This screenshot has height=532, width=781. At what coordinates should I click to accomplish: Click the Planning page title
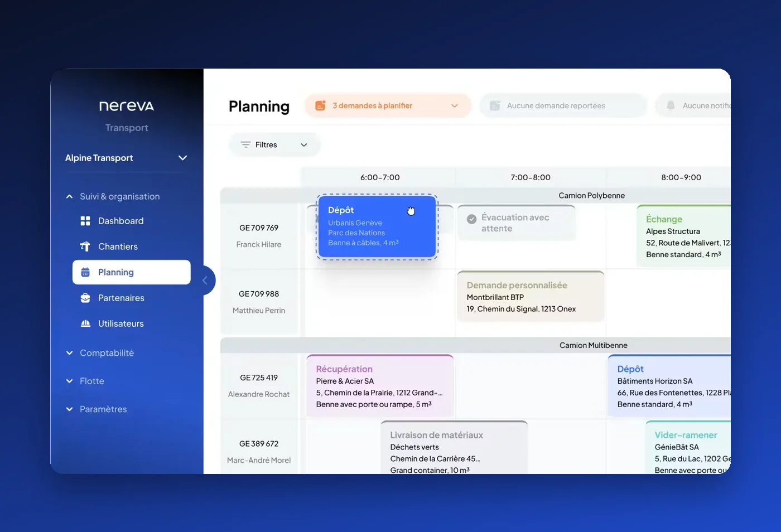[x=259, y=106]
